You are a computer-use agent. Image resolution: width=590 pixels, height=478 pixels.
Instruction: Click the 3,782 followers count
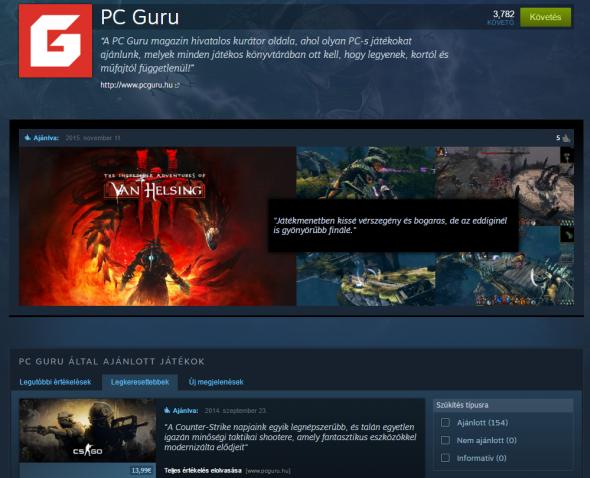point(503,14)
